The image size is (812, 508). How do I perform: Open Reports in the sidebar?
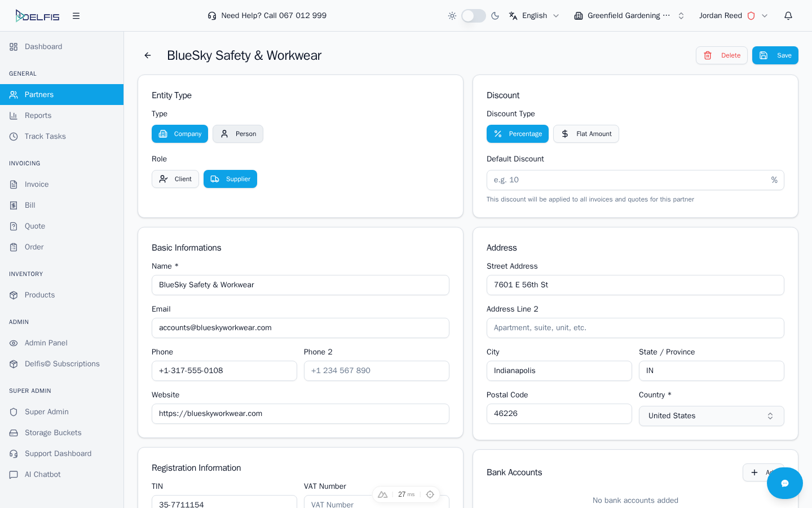tap(38, 116)
